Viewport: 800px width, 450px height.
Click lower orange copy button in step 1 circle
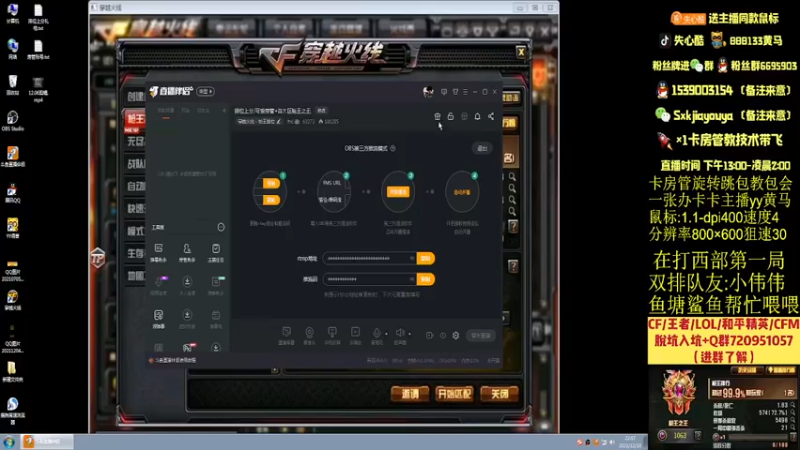[271, 200]
